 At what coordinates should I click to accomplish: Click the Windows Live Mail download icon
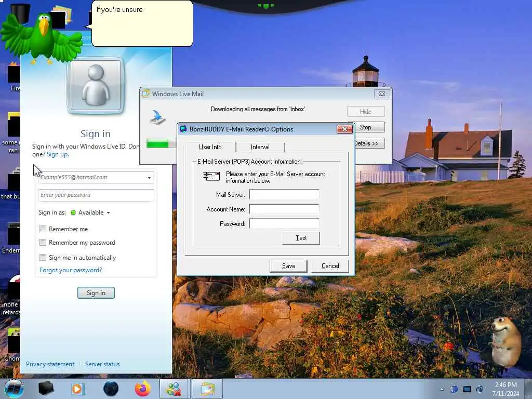point(157,117)
